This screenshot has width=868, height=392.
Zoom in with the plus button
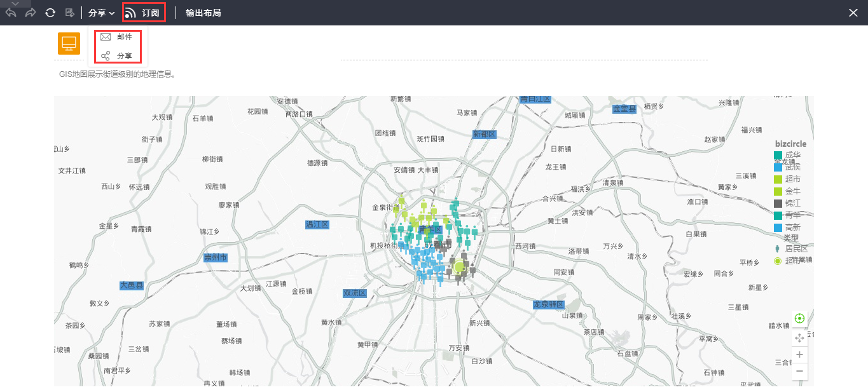[799, 355]
